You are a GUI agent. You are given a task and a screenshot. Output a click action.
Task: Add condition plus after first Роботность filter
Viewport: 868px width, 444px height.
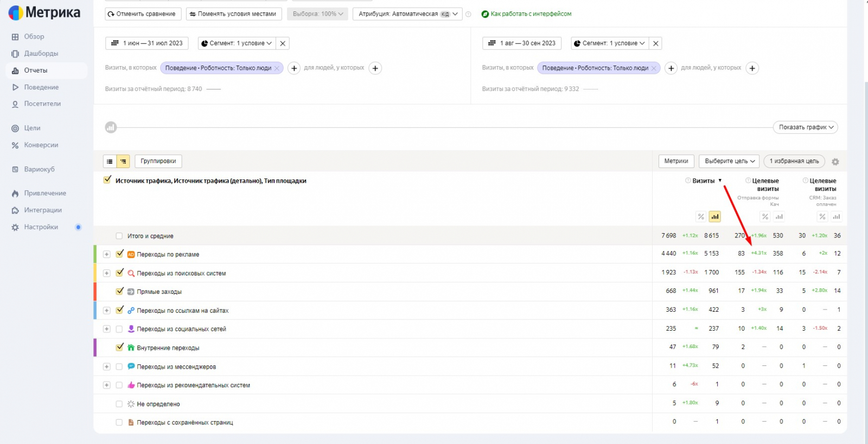click(294, 68)
